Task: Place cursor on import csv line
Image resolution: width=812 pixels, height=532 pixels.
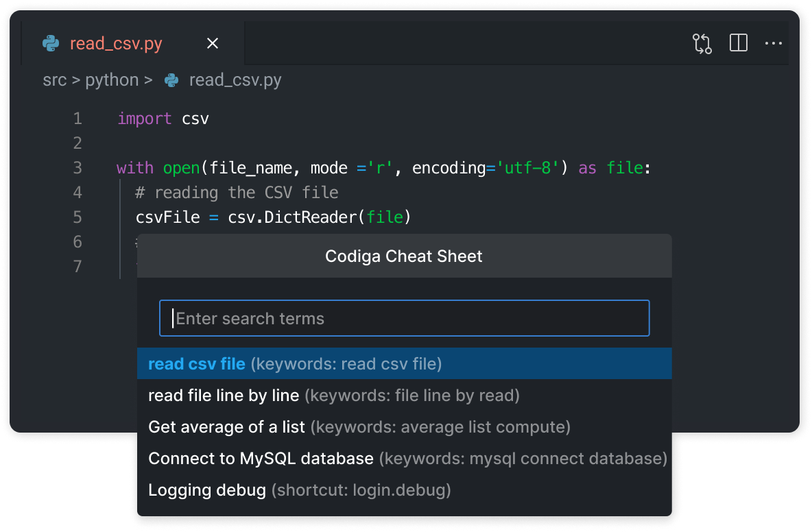Action: (163, 119)
